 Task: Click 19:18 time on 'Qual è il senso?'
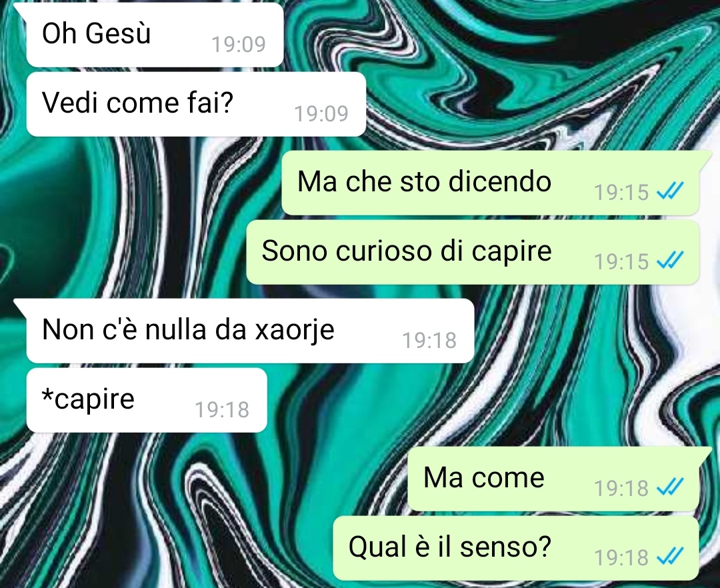(x=622, y=558)
